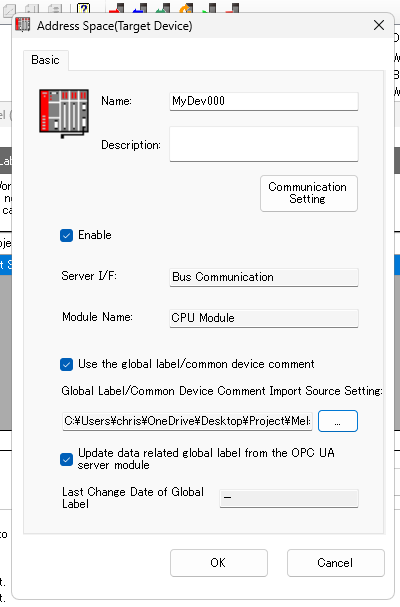Toggle Update data related global label checkbox
The height and width of the screenshot is (607, 400).
(66, 459)
